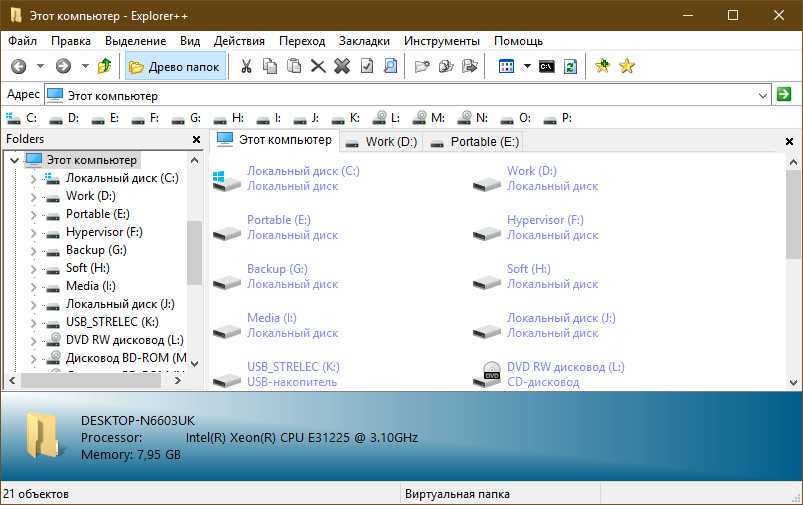Open command prompt from toolbar
This screenshot has width=803, height=505.
click(x=547, y=66)
